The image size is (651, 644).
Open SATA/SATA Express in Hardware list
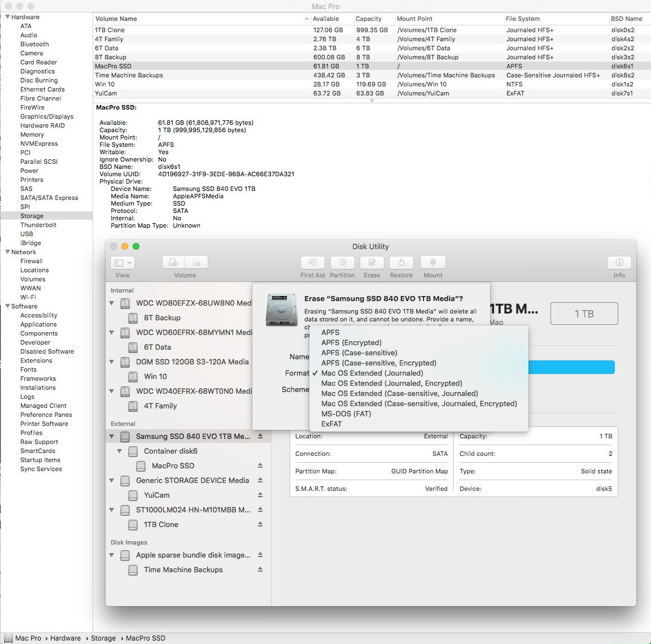click(49, 198)
